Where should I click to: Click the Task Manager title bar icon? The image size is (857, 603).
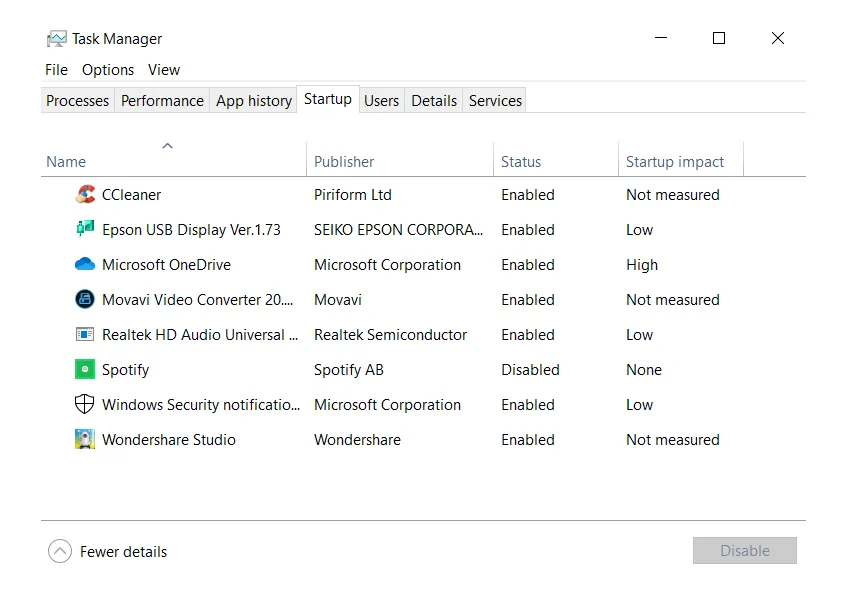click(57, 39)
